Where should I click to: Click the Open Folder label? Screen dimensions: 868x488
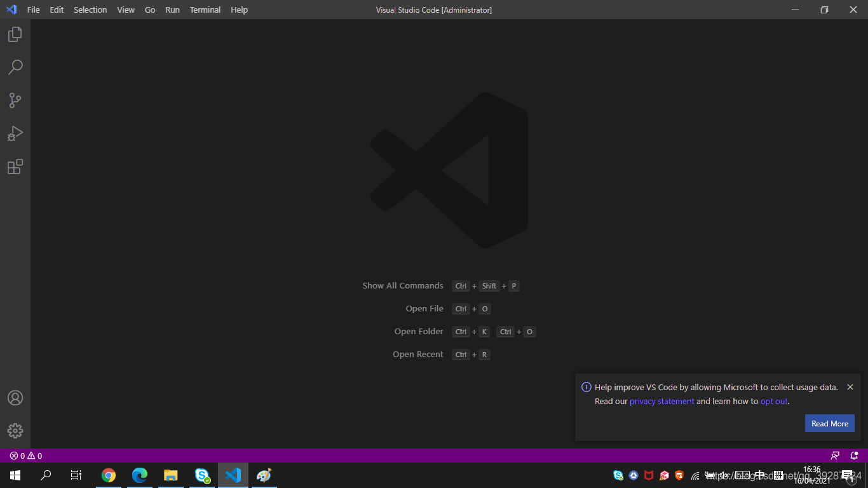coord(419,332)
